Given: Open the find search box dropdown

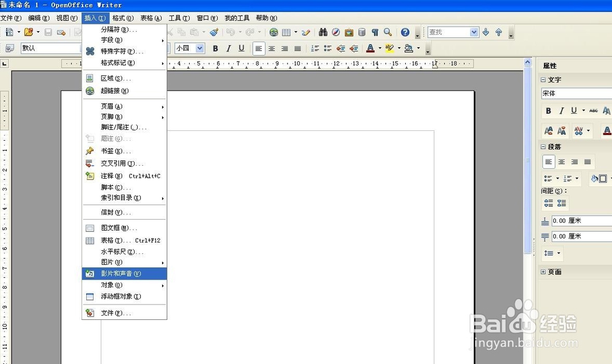Looking at the screenshot, I should [474, 32].
